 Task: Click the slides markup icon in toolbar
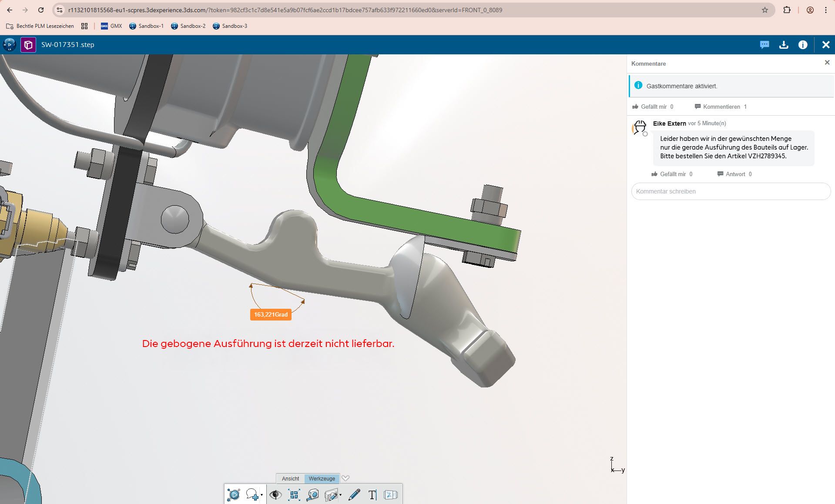click(390, 494)
